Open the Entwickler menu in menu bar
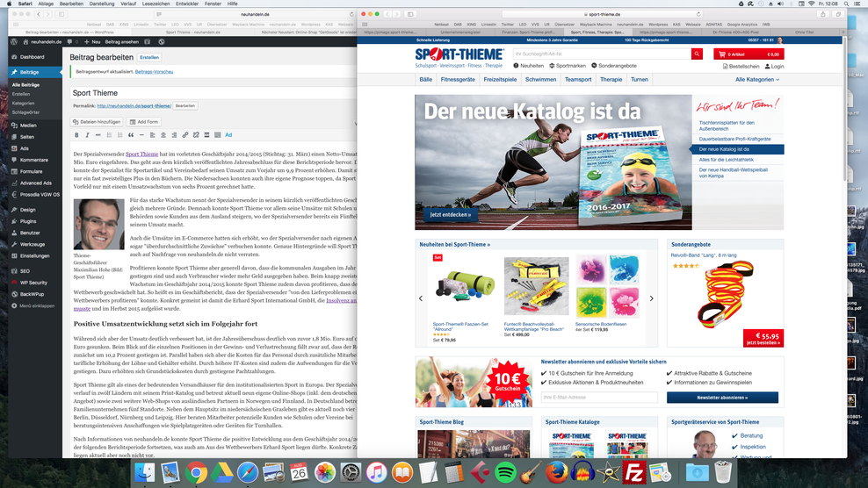 (x=187, y=4)
